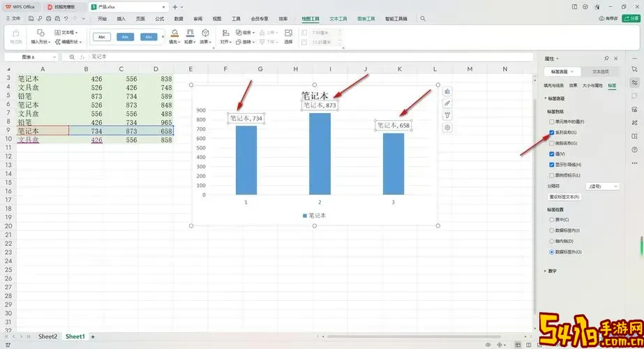
Task: Open the separator (分隔符) dropdown
Action: click(x=602, y=186)
